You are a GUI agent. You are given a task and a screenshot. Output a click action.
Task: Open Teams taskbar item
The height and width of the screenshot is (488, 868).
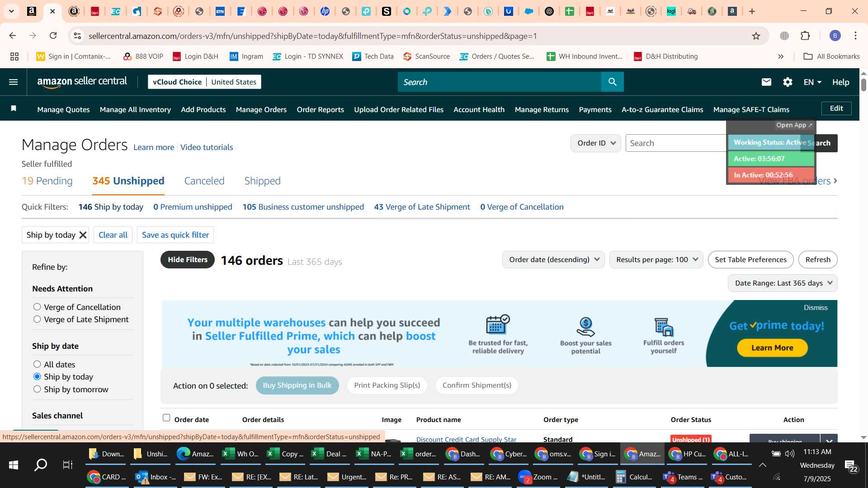(682, 477)
